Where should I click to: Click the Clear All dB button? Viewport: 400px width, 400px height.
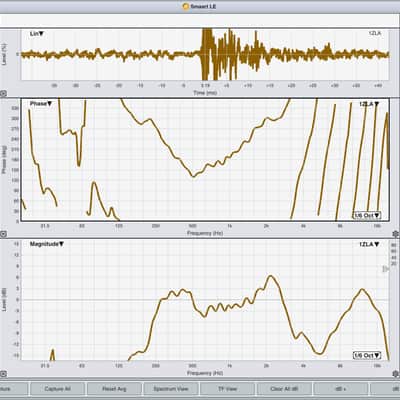click(x=284, y=389)
